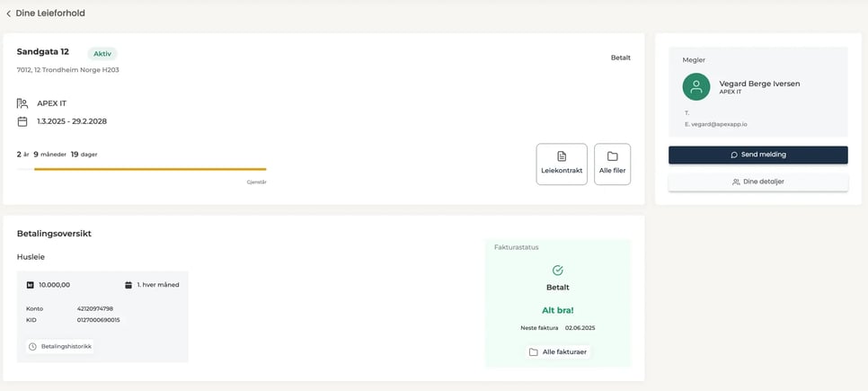The width and height of the screenshot is (868, 391).
Task: Click the broker email vegard@apexapp.io
Action: 719,124
